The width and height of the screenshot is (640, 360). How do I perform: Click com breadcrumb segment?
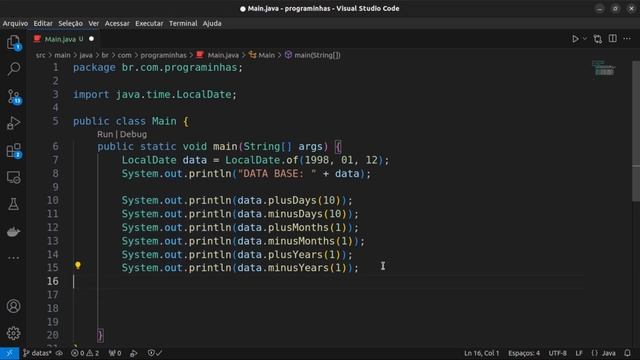coord(124,55)
